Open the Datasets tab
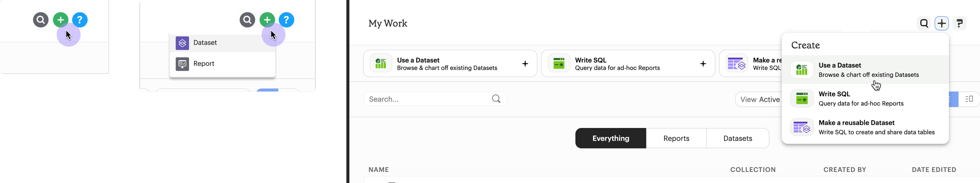 (737, 138)
